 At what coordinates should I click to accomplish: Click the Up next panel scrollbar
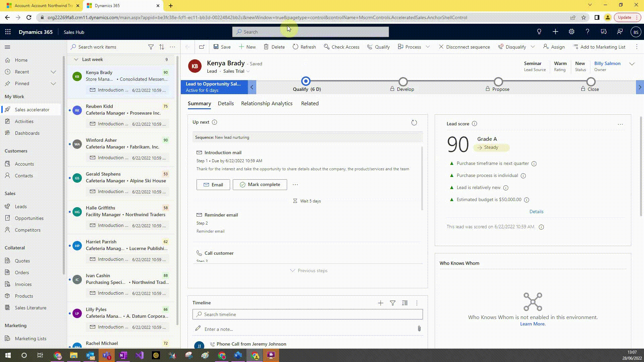(422, 178)
